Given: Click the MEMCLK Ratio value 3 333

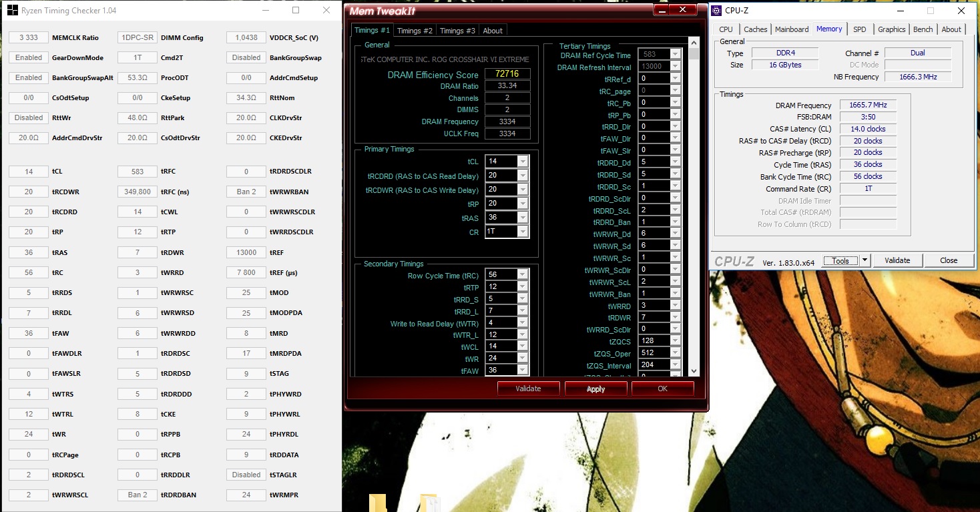Looking at the screenshot, I should [x=29, y=37].
